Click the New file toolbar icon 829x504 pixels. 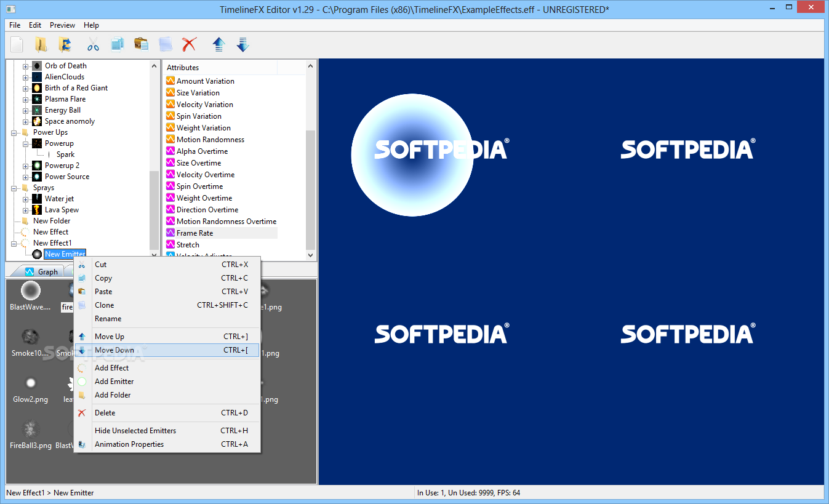tap(17, 44)
